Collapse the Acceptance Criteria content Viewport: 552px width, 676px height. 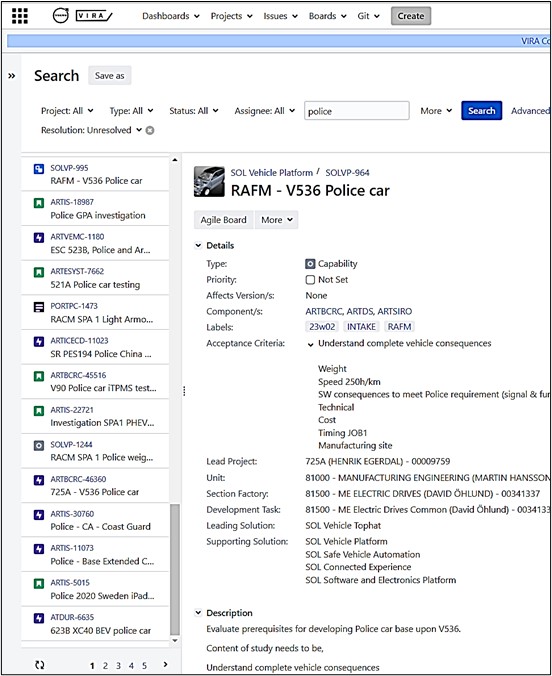coord(310,344)
